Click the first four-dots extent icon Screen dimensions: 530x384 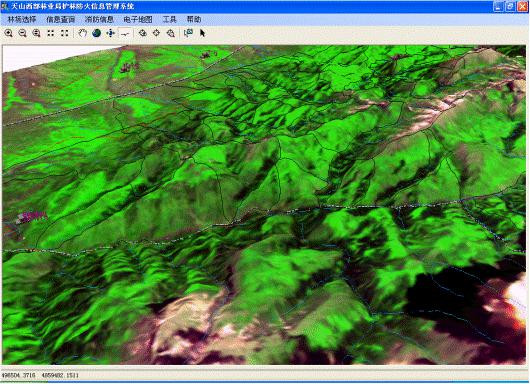(51, 33)
